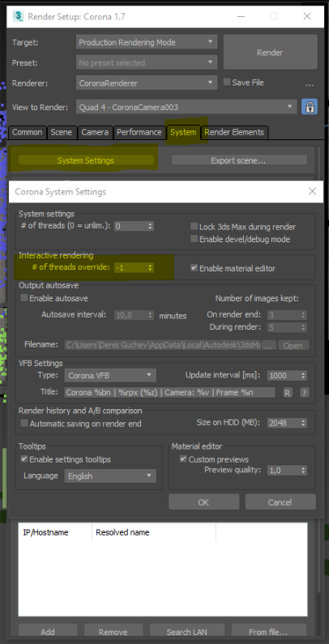This screenshot has width=329, height=644.
Task: Click the ellipsis browse button beside Filename
Action: point(269,345)
